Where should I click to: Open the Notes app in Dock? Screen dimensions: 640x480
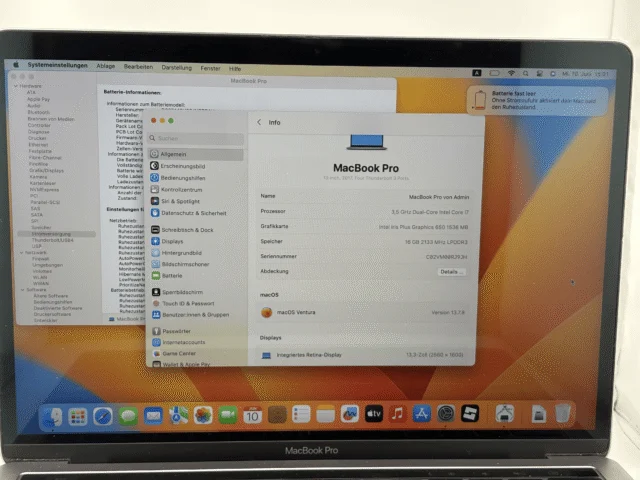click(325, 415)
